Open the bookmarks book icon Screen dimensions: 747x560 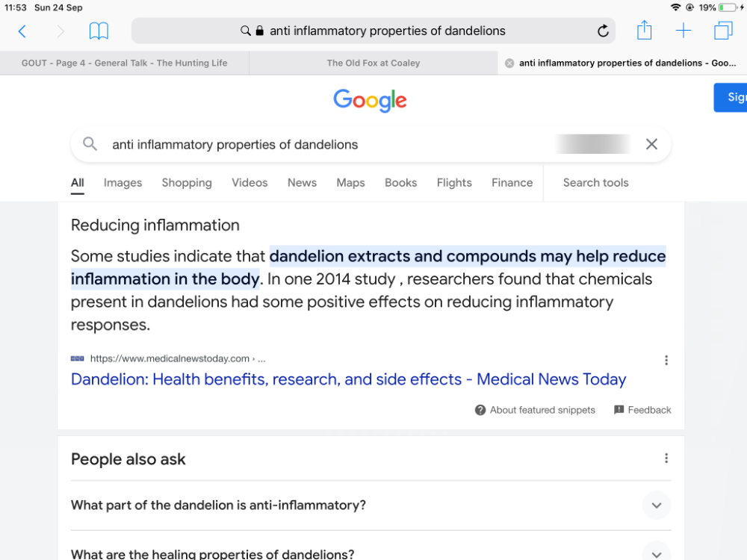click(x=99, y=31)
